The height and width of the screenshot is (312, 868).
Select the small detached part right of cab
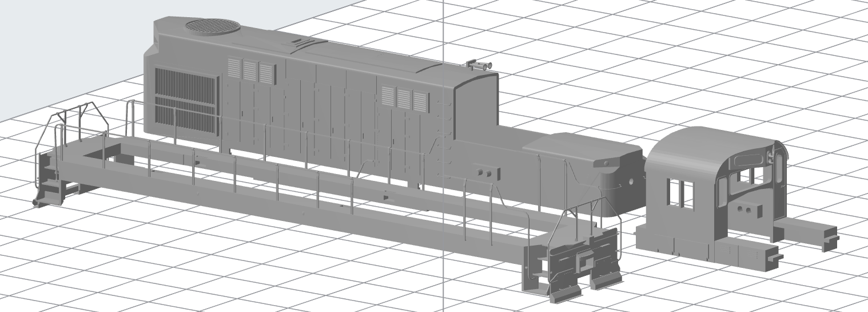812,232
